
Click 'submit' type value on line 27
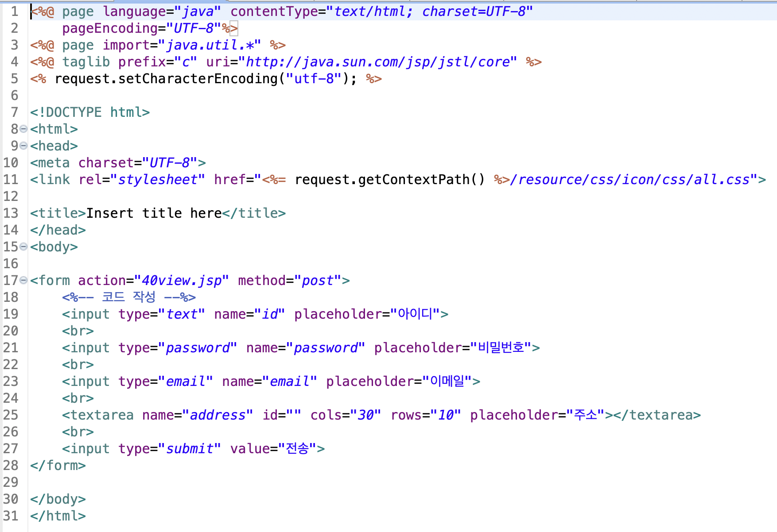[x=190, y=449]
